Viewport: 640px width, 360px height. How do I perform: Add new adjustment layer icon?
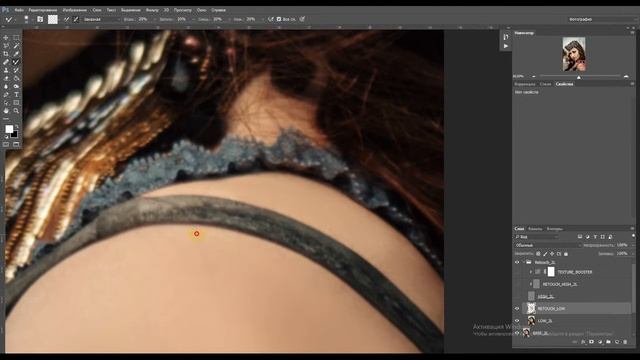tap(600, 342)
